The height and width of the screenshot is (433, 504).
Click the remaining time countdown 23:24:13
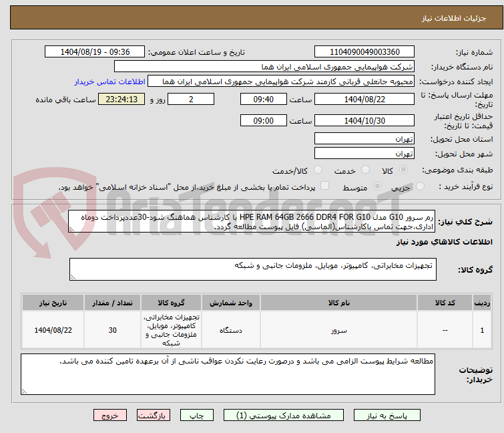tap(121, 99)
